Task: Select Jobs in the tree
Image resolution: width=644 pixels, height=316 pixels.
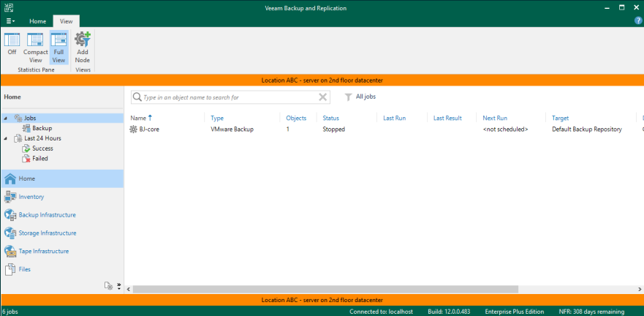Action: pyautogui.click(x=30, y=118)
